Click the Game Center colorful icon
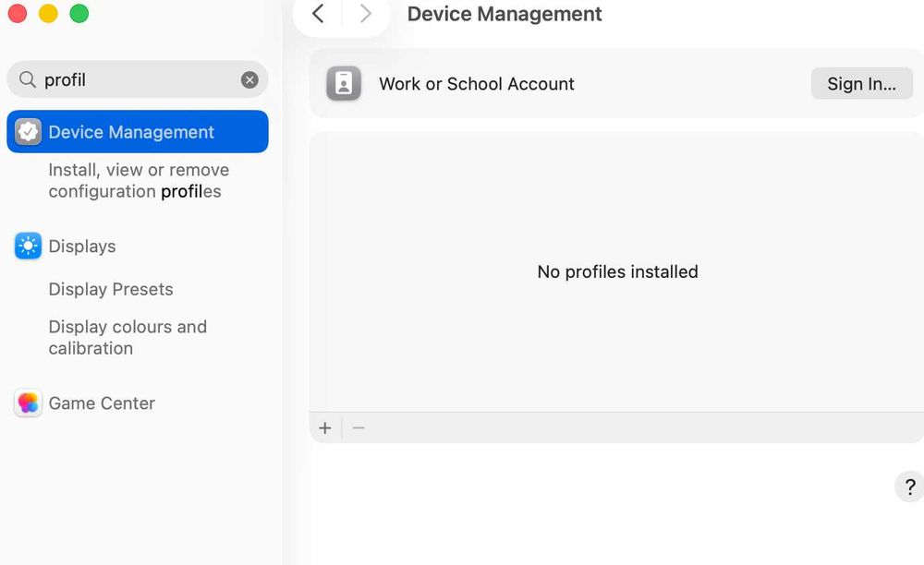924x565 pixels. click(x=29, y=403)
